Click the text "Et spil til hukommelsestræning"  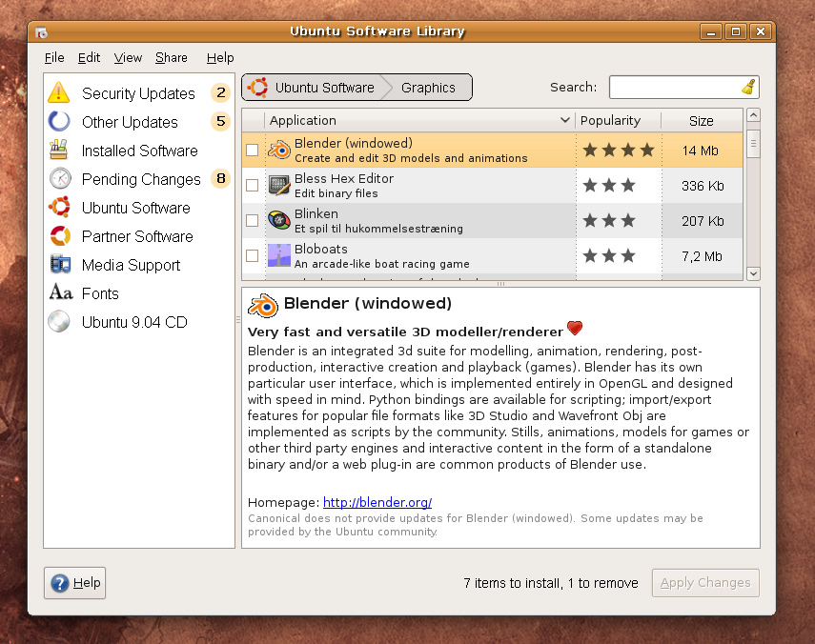coord(378,229)
